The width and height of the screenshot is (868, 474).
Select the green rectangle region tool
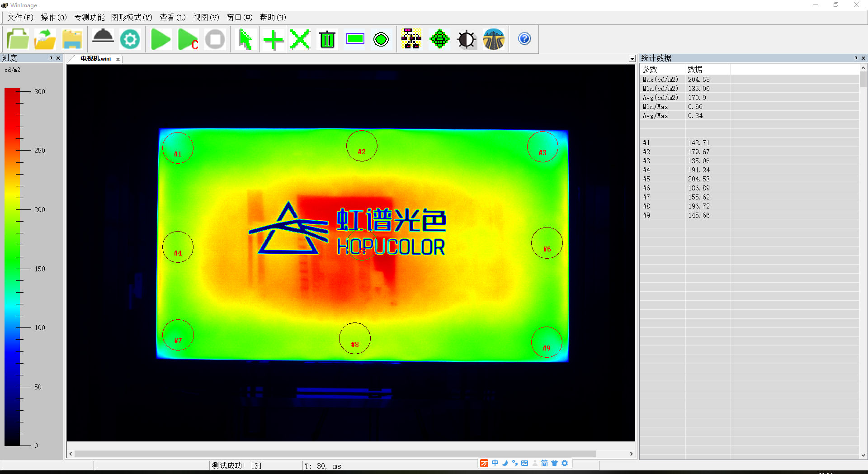point(355,39)
